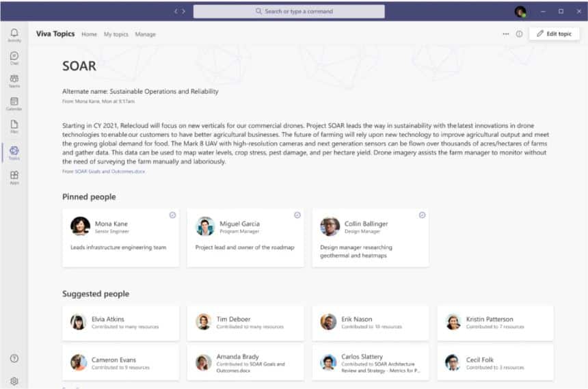Click pin check icon on Mona Kane card
Viewport: 588px width, 389px height.
point(172,215)
